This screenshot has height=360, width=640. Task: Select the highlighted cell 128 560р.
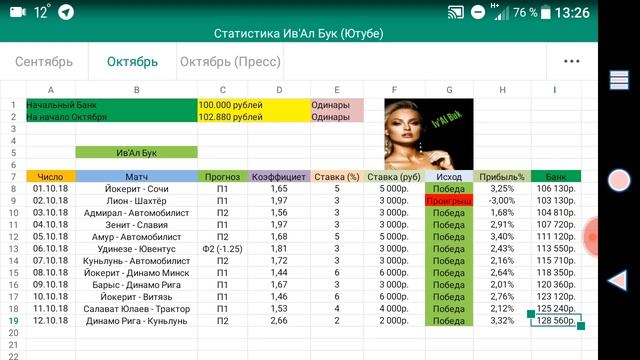click(556, 321)
